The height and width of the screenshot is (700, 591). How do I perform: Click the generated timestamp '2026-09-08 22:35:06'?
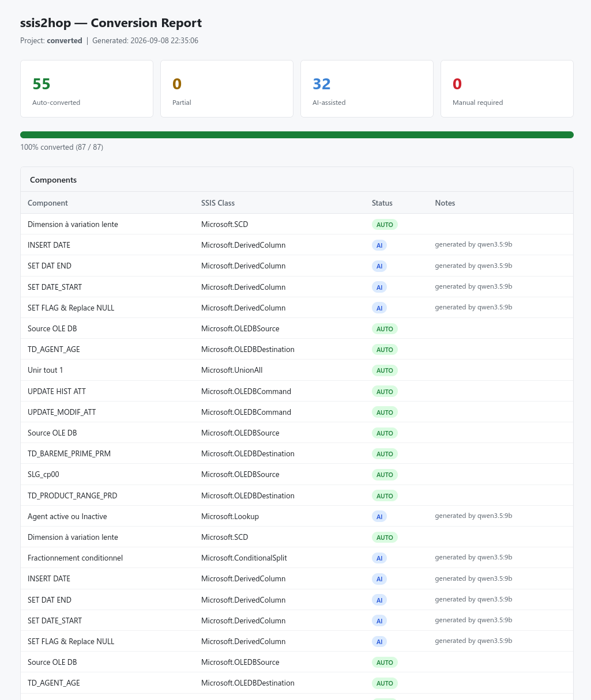pos(164,41)
